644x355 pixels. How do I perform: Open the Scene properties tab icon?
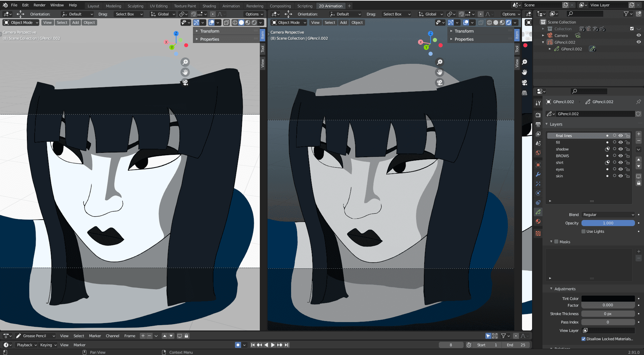click(x=538, y=143)
